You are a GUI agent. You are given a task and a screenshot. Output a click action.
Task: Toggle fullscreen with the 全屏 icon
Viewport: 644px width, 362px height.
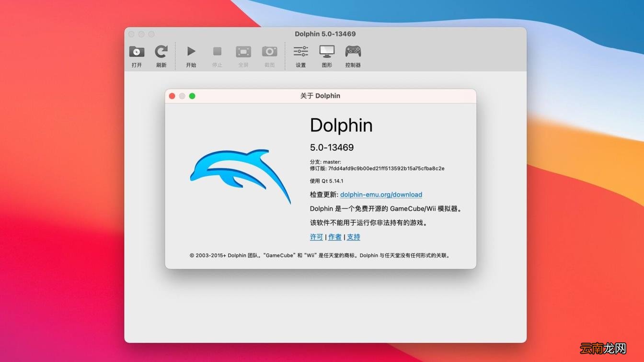243,51
